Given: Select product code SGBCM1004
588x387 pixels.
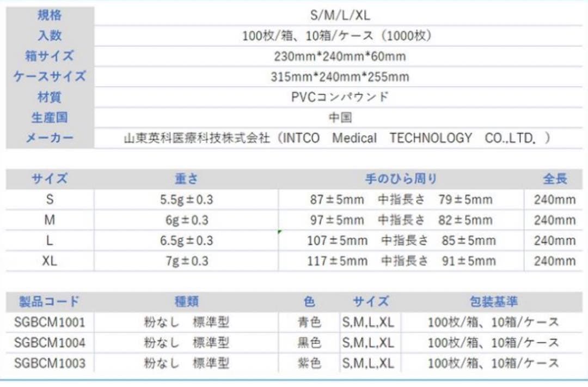Looking at the screenshot, I should coord(50,342).
